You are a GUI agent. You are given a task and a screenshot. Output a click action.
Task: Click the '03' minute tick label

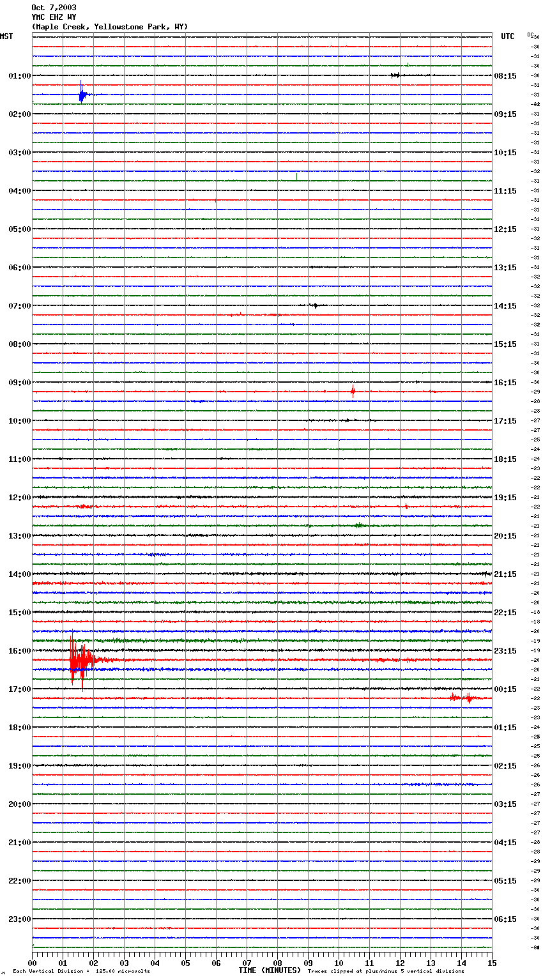(124, 963)
